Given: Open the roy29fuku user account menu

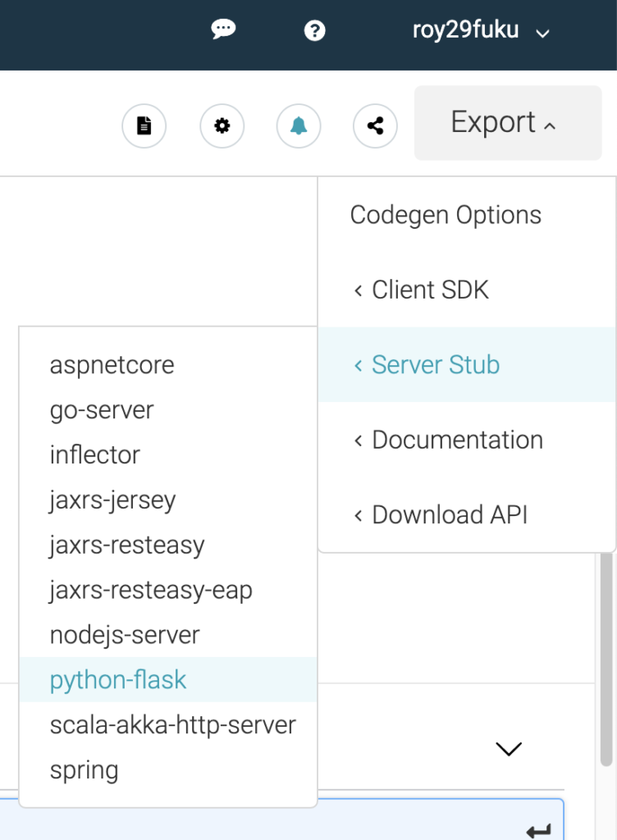Looking at the screenshot, I should (x=481, y=30).
